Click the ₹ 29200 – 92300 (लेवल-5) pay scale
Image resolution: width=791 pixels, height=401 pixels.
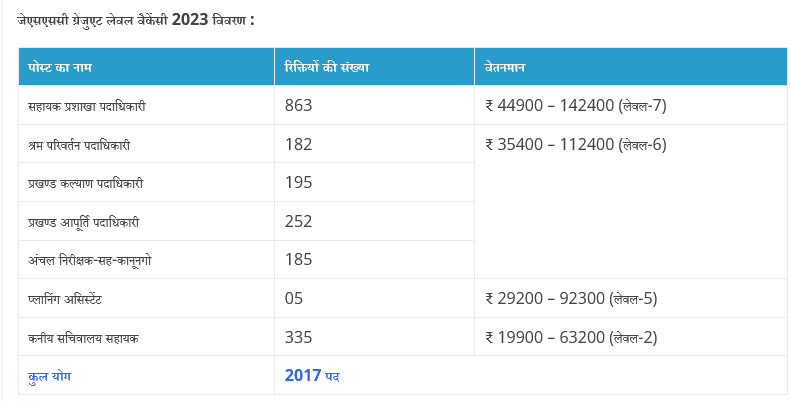571,298
